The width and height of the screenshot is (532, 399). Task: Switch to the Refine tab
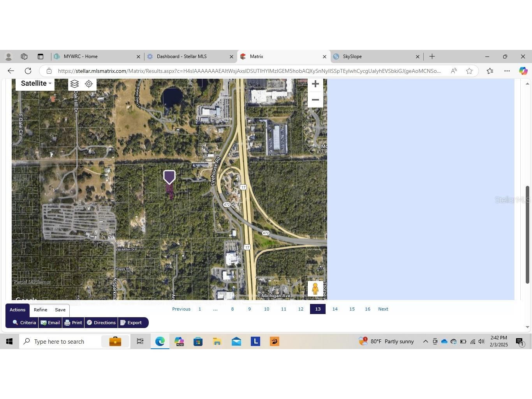tap(40, 309)
